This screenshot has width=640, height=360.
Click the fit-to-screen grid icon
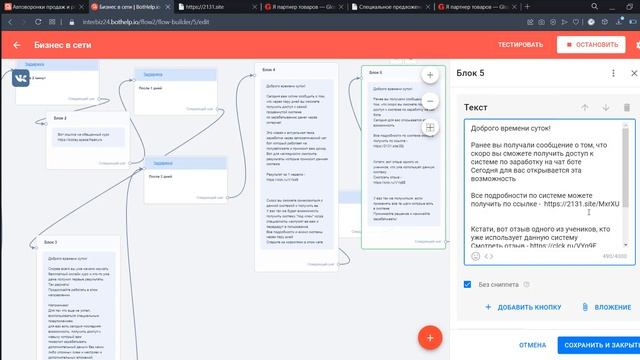(430, 128)
